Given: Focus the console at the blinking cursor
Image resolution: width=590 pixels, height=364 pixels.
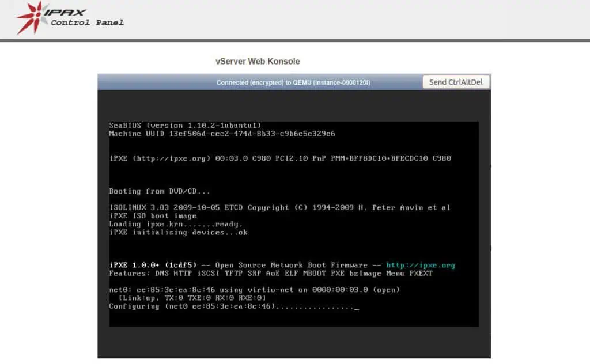Looking at the screenshot, I should [x=357, y=308].
